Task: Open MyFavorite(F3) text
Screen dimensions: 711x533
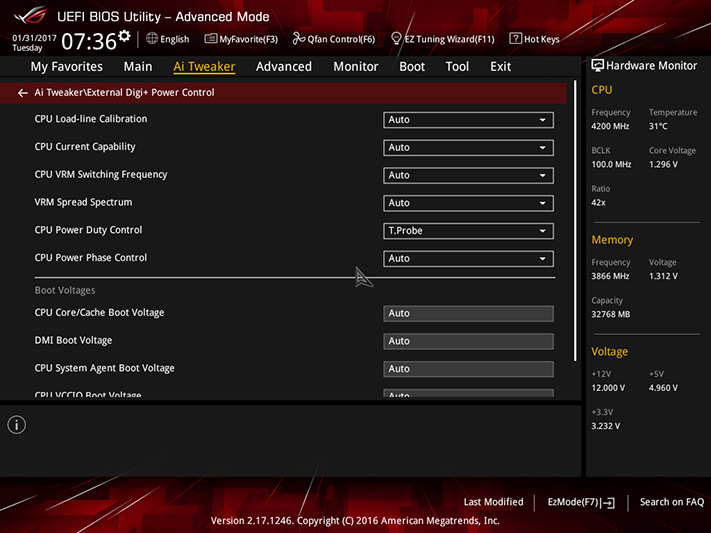Action: pyautogui.click(x=248, y=39)
